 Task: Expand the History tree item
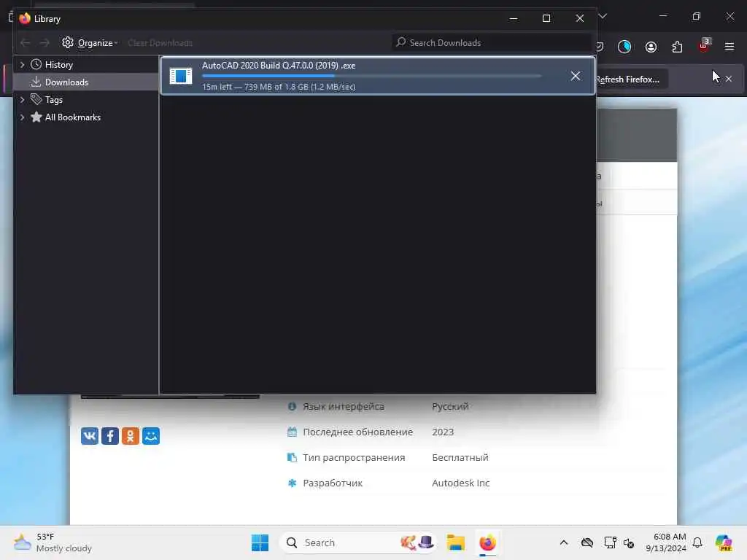point(22,64)
